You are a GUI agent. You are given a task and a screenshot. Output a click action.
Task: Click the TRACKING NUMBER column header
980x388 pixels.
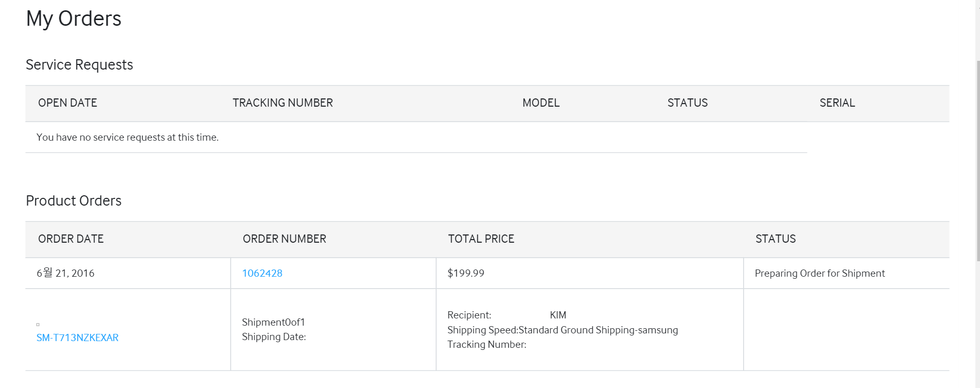283,103
